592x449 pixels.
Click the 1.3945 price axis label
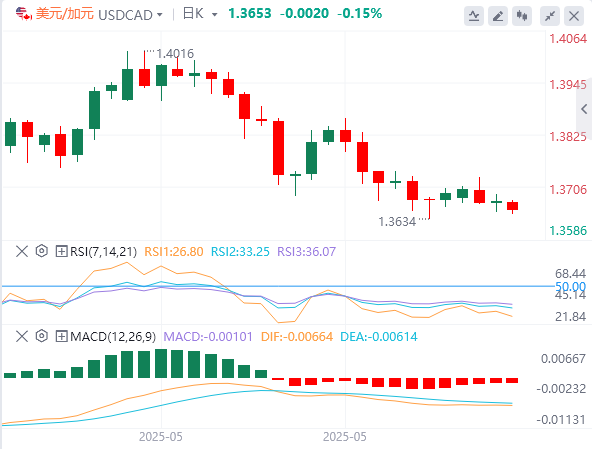click(x=568, y=85)
